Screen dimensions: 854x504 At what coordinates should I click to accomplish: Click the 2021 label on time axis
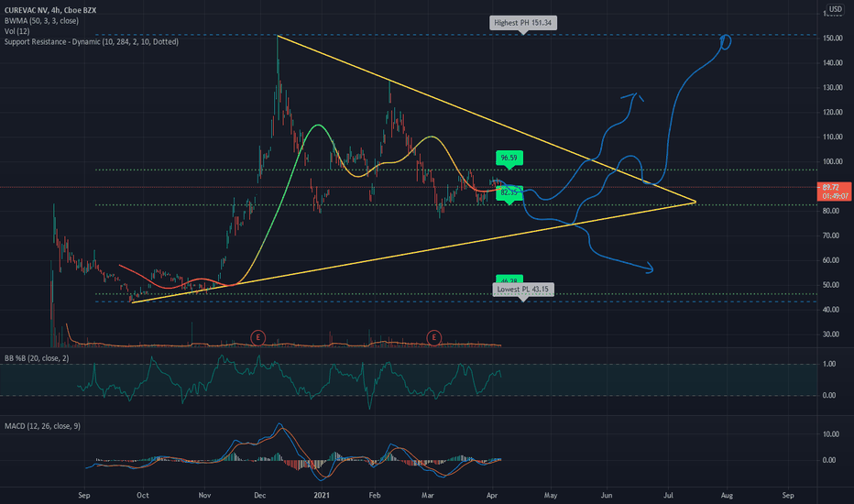tap(322, 495)
